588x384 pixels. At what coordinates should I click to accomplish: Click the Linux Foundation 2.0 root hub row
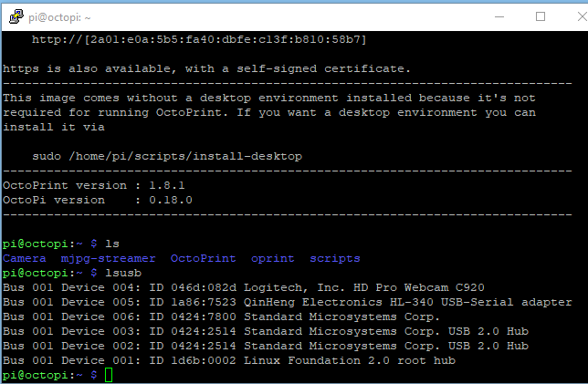click(229, 361)
